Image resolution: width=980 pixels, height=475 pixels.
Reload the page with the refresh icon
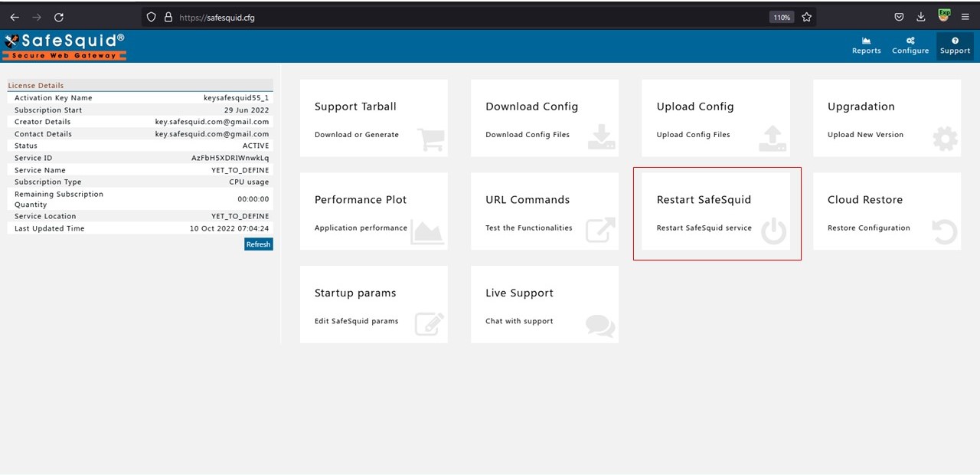click(59, 17)
